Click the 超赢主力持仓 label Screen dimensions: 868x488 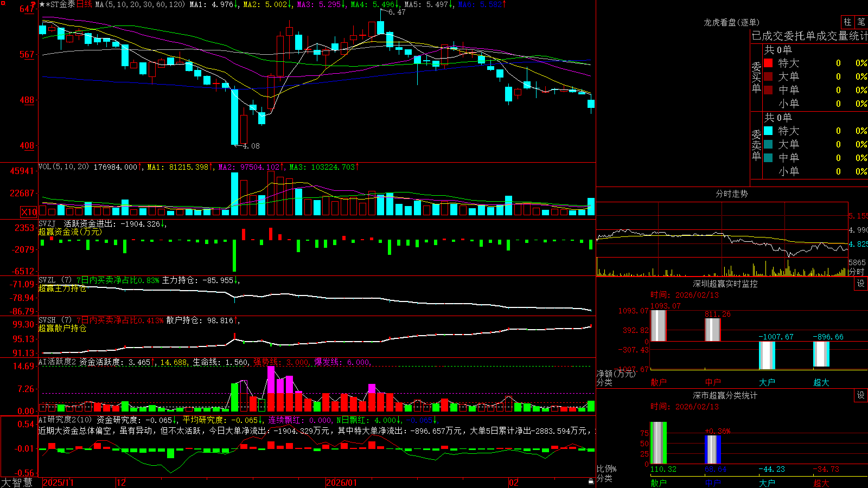tap(62, 288)
